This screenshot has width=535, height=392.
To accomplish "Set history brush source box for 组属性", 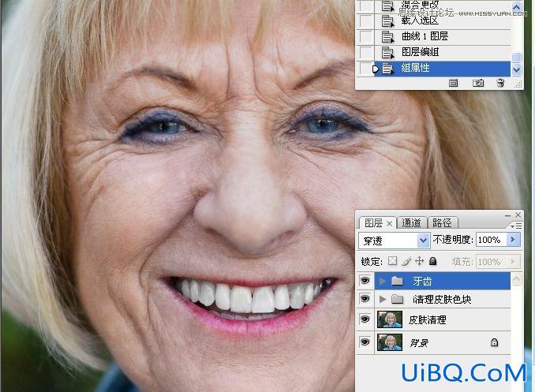I will tap(365, 69).
